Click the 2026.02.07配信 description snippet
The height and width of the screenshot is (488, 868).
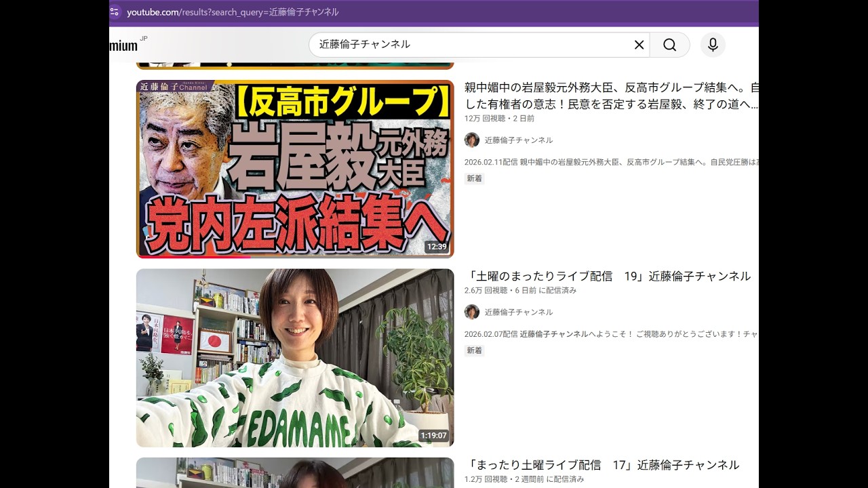point(610,334)
